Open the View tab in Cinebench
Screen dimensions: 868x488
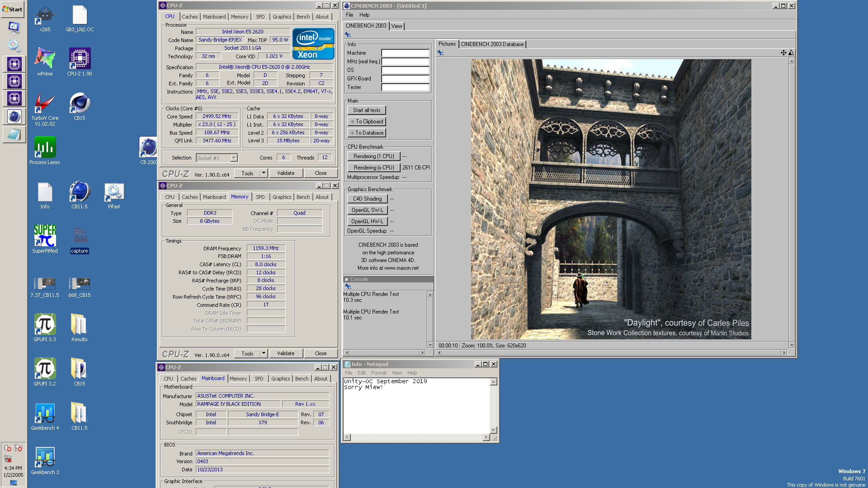[x=397, y=26]
